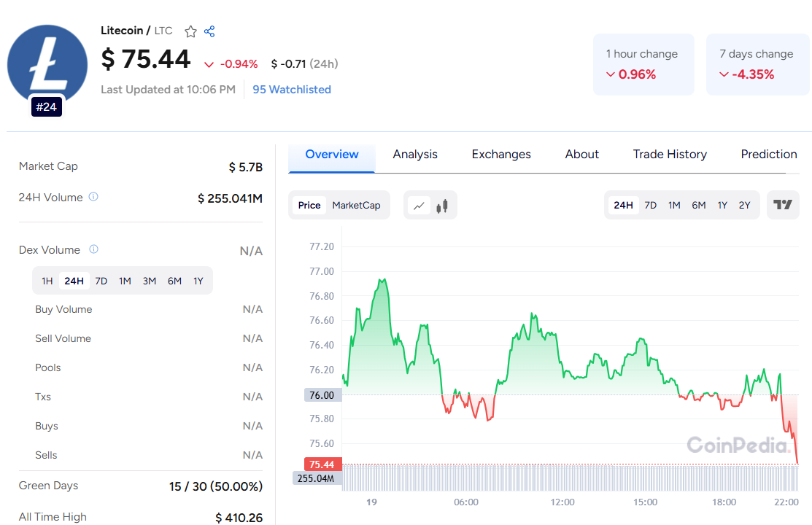This screenshot has width=812, height=525.
Task: Click Green Days value 15 / 30 (50.00%)
Action: click(215, 486)
